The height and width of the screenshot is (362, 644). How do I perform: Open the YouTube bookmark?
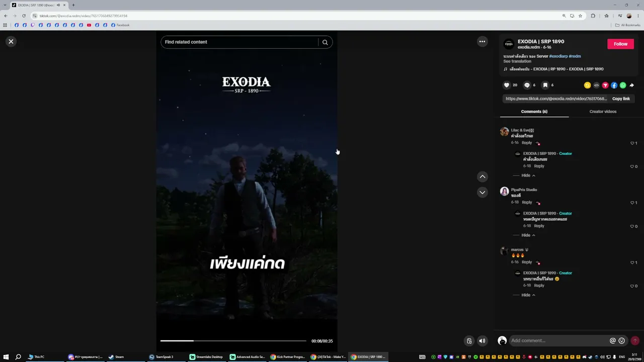point(89,25)
